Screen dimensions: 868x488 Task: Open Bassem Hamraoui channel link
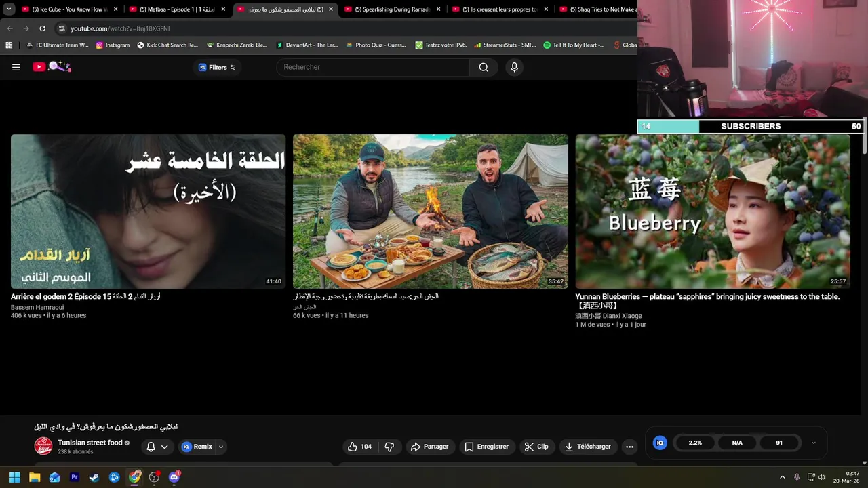coord(37,307)
